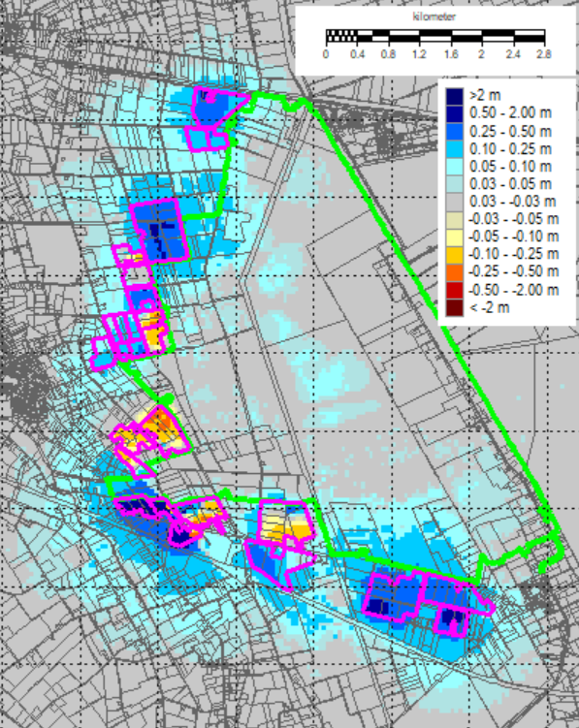The image size is (579, 728).
Task: Click the >2 m dark navy legend swatch
Action: pyautogui.click(x=455, y=96)
